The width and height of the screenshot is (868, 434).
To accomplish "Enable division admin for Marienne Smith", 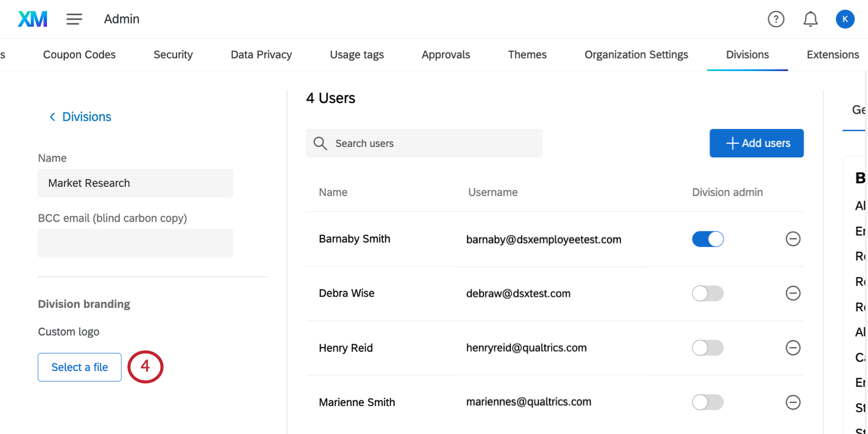I will pyautogui.click(x=708, y=402).
